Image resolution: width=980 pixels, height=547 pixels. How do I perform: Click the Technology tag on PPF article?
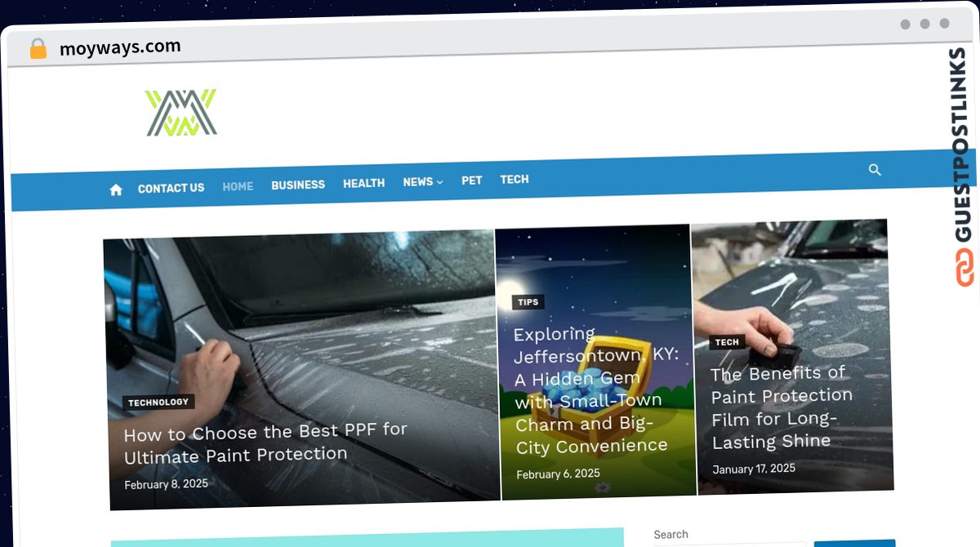(158, 402)
